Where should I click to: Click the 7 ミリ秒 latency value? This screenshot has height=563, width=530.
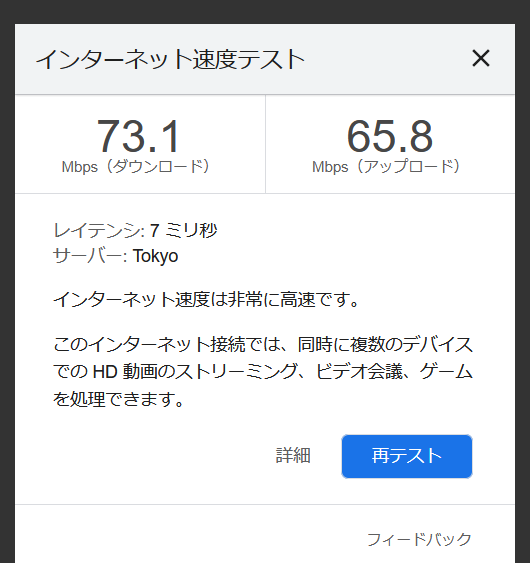(x=183, y=230)
